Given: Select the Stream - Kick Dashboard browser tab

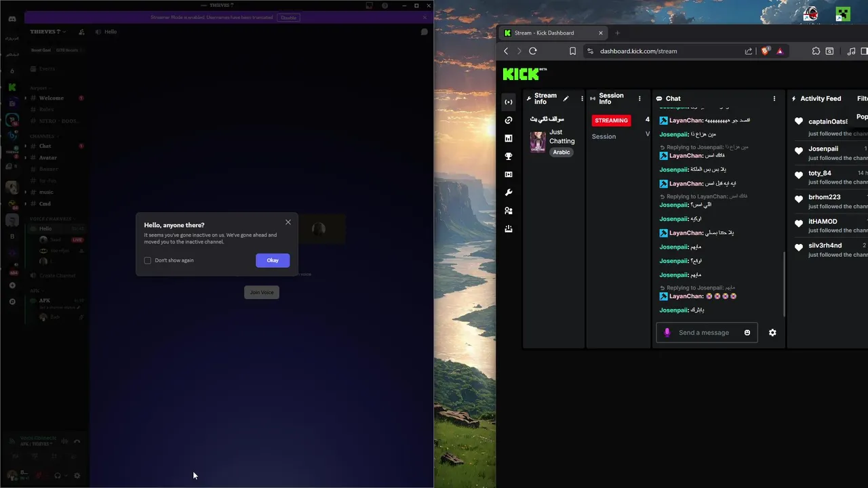Looking at the screenshot, I should 553,33.
